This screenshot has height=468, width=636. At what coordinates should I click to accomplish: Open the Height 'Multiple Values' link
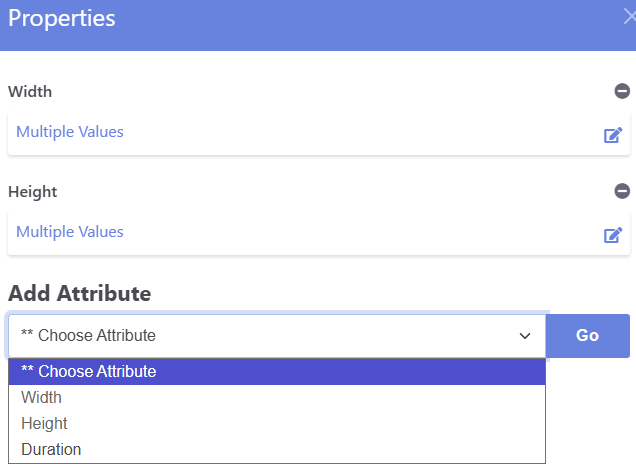pos(70,232)
